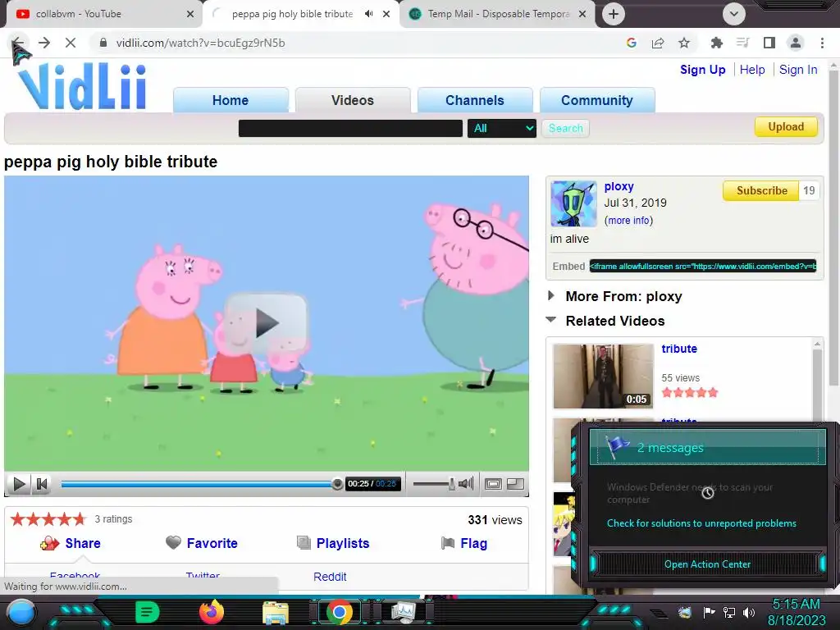Screen dimensions: 840x630
Task: Click the player volume slider
Action: [434, 484]
